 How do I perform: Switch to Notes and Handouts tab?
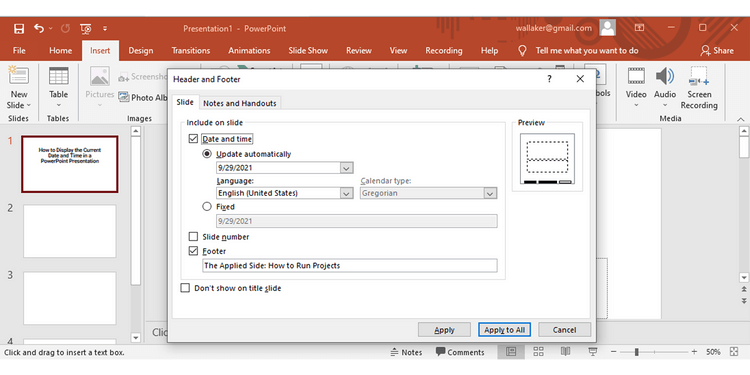pos(240,103)
